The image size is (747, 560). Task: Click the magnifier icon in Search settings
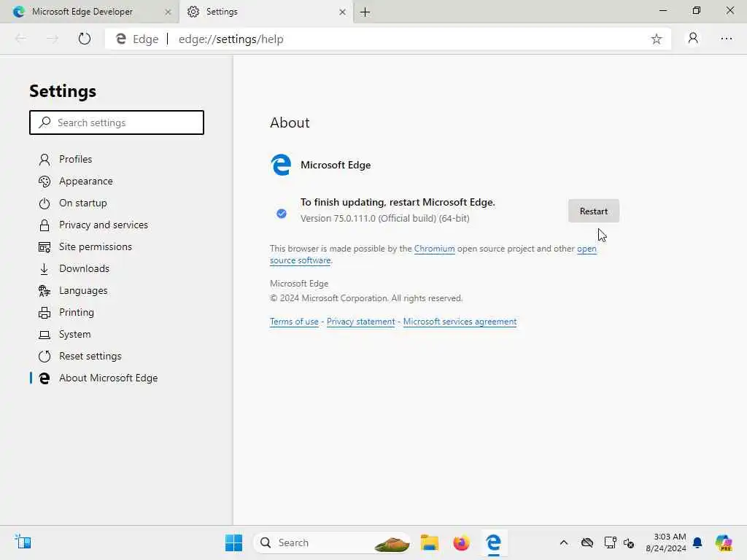tap(44, 122)
